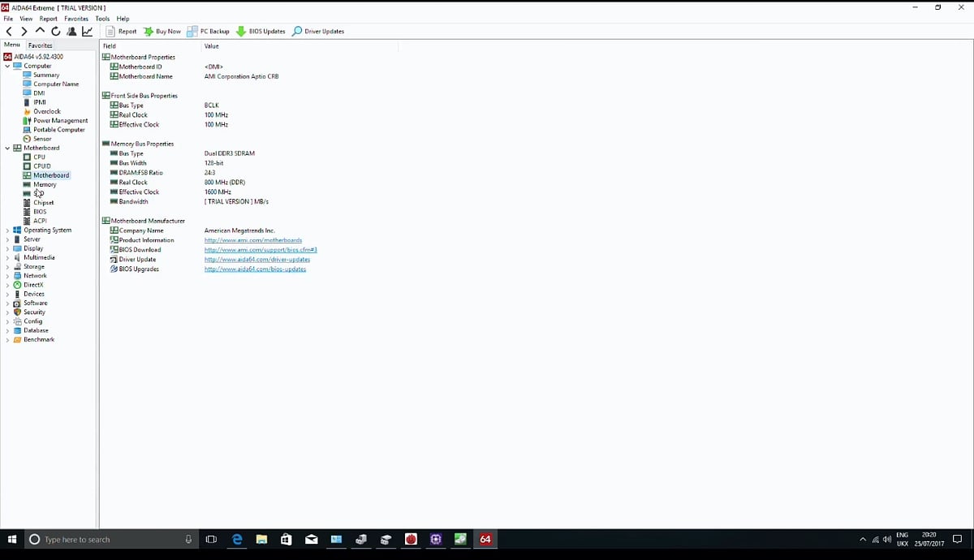Go forward using the toolbar forward arrow
Image resolution: width=974 pixels, height=560 pixels.
24,32
